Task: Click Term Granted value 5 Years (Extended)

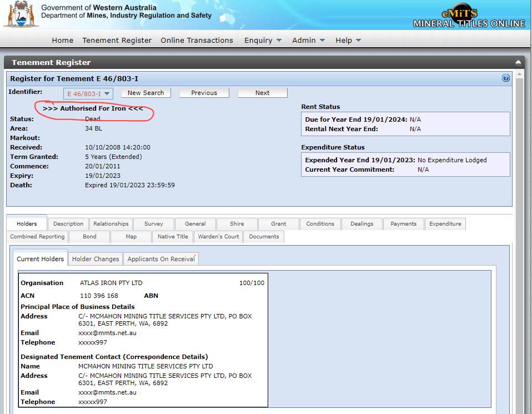Action: (113, 157)
